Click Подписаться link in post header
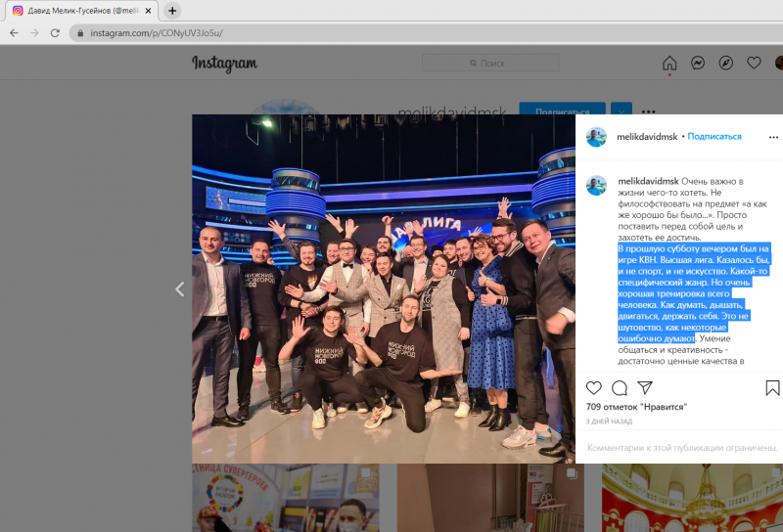783x532 pixels. [714, 137]
